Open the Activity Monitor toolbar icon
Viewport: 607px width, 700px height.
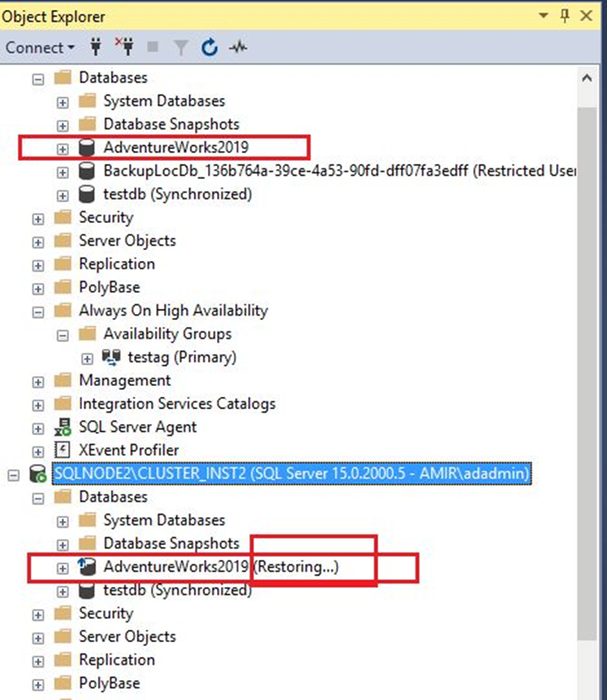point(238,48)
